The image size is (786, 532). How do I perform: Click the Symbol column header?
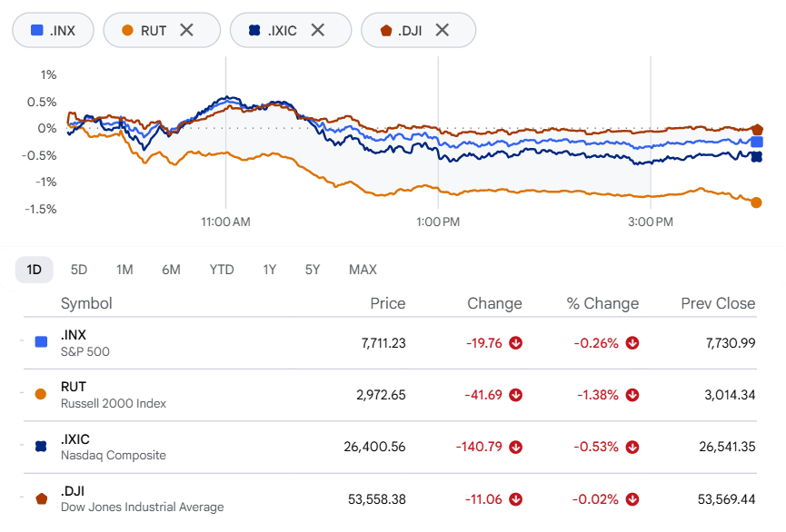tap(86, 303)
